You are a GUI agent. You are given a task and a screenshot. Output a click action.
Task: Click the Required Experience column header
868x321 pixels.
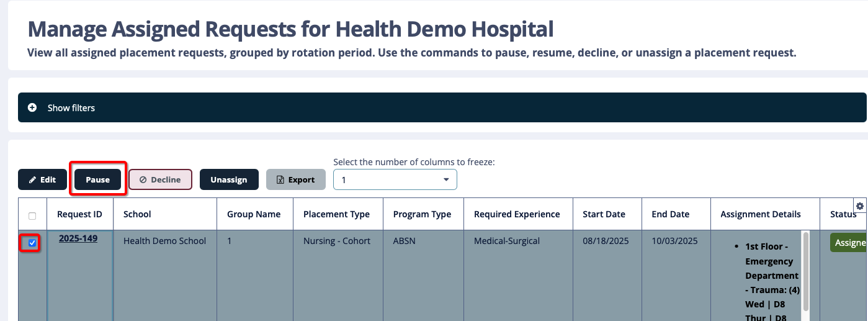(x=518, y=214)
